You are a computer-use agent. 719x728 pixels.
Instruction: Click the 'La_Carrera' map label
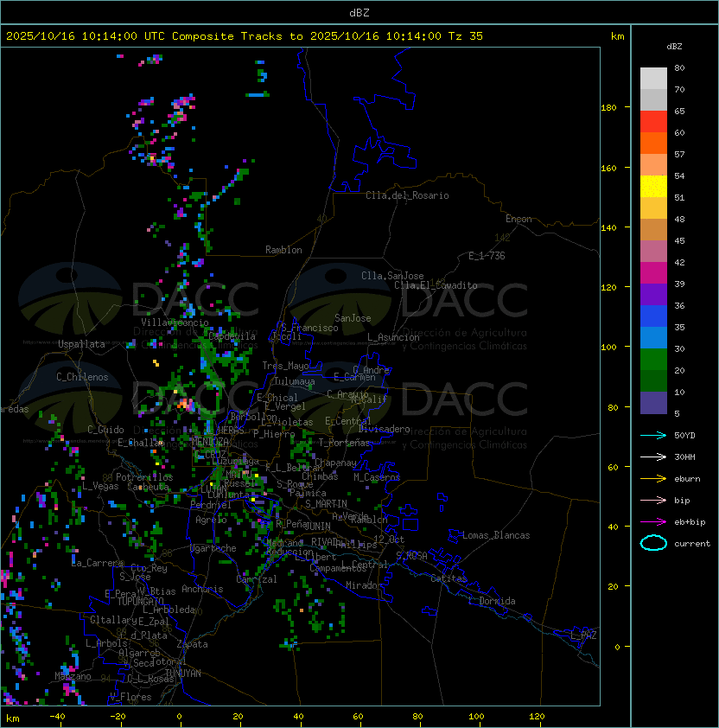(x=98, y=563)
